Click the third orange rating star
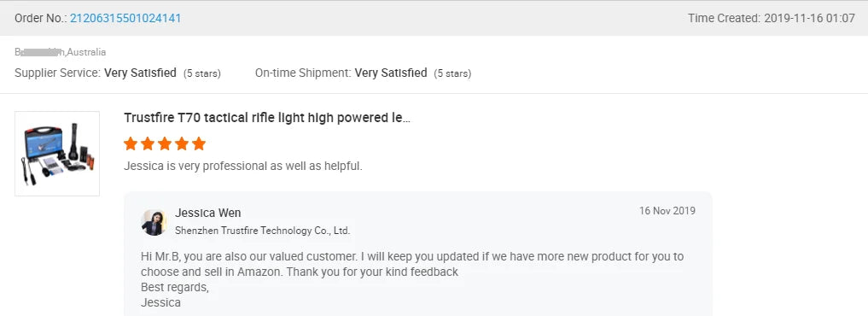 click(x=165, y=144)
